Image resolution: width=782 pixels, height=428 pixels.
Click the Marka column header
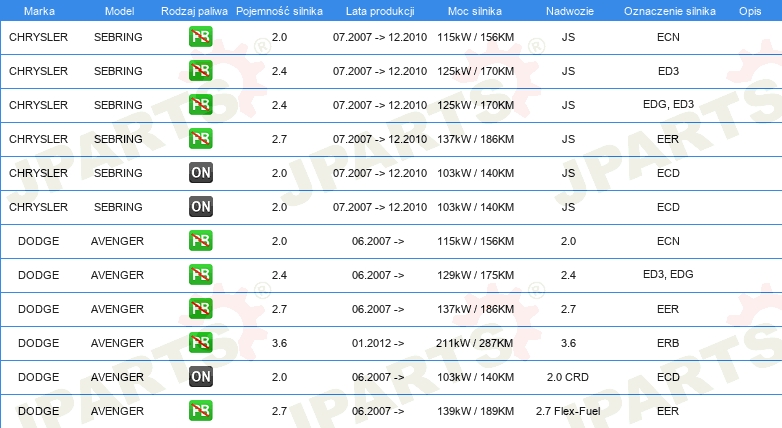39,11
